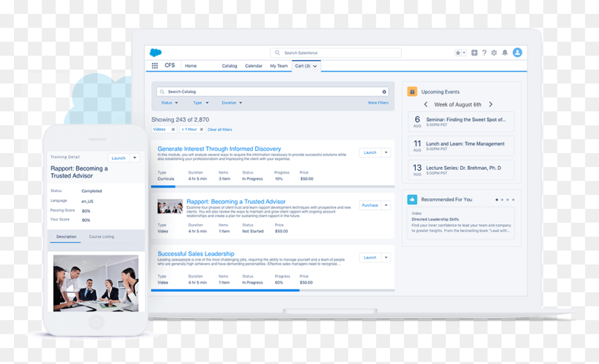Open the Seminar: Finding the Sweet Spot event
The width and height of the screenshot is (599, 364).
pyautogui.click(x=460, y=122)
